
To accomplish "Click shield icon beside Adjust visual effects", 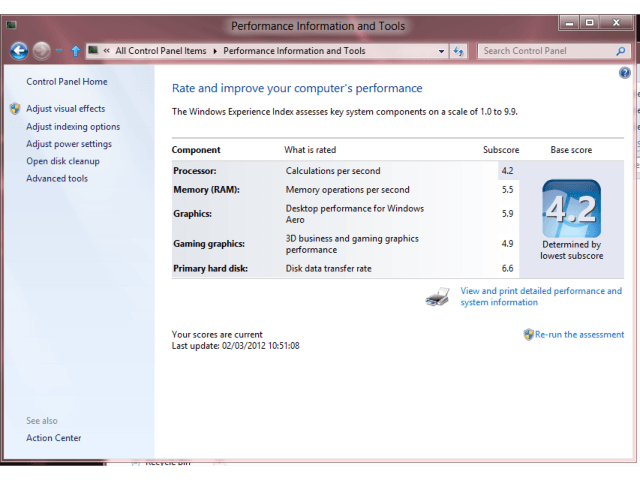I will point(15,109).
